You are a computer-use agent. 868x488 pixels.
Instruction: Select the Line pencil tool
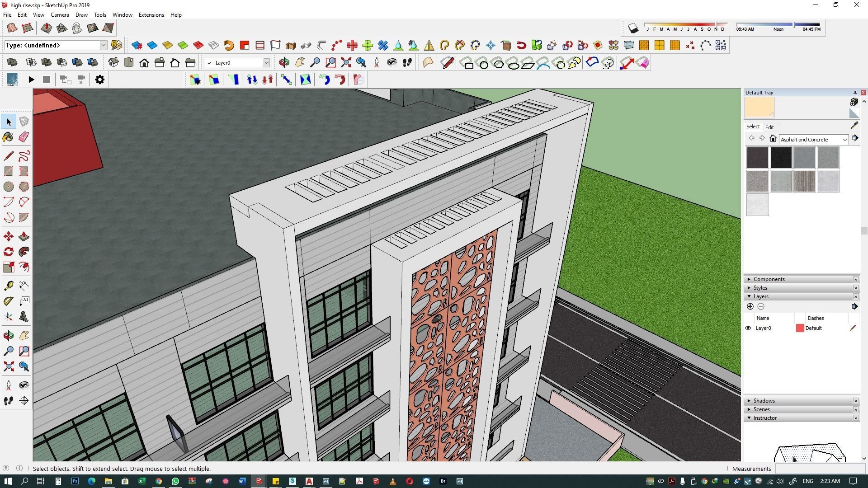[x=8, y=156]
